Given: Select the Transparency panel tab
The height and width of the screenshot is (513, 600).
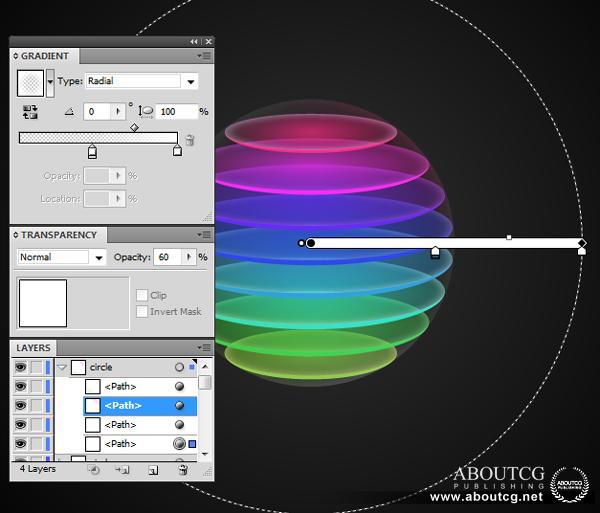Looking at the screenshot, I should pos(59,235).
